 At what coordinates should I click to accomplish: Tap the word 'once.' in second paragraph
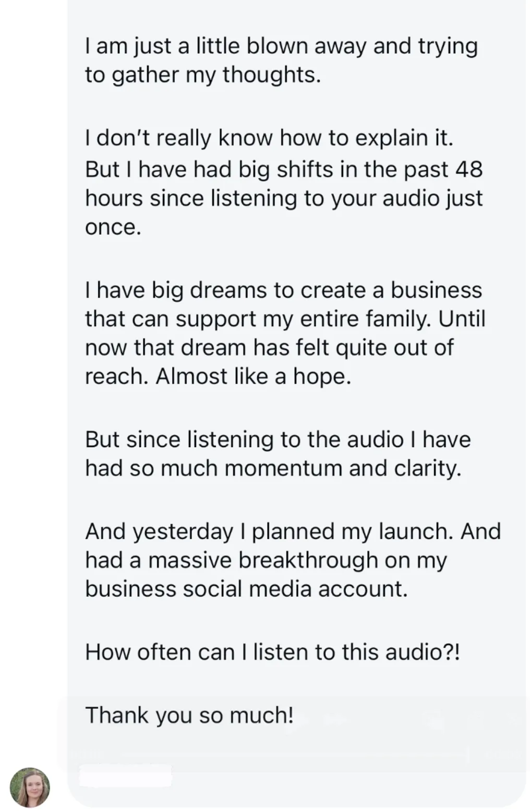click(113, 227)
